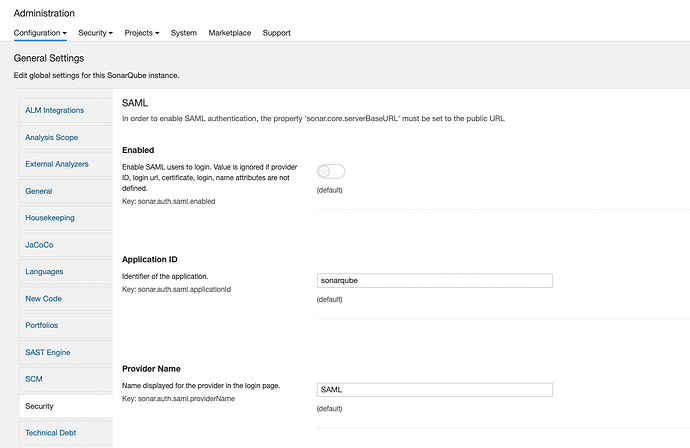Select JaCoCo settings category
The height and width of the screenshot is (448, 690).
(39, 245)
